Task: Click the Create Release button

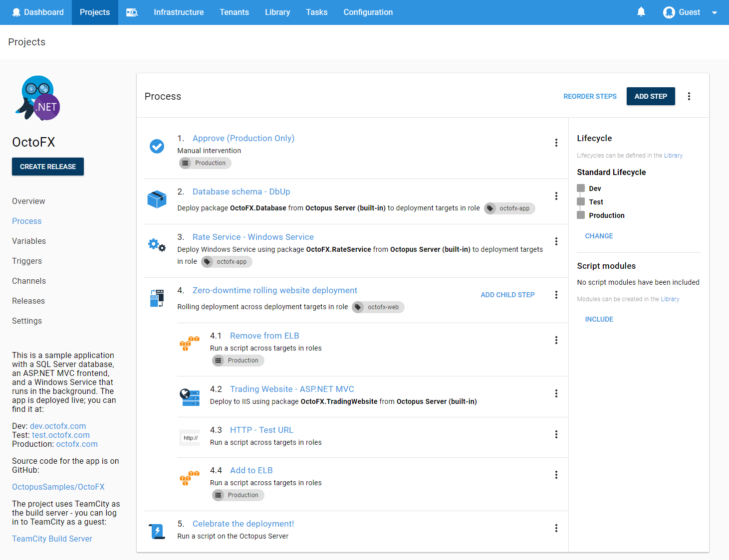Action: point(48,167)
